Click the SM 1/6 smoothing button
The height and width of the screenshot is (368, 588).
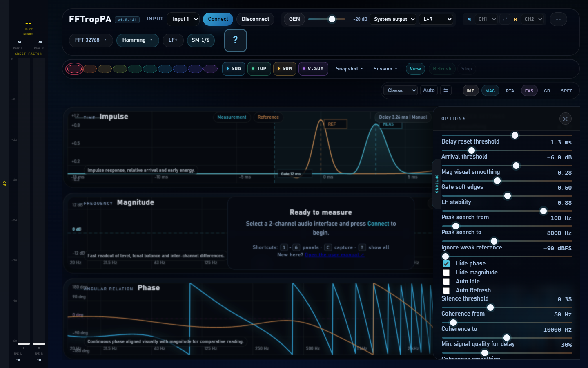click(200, 40)
